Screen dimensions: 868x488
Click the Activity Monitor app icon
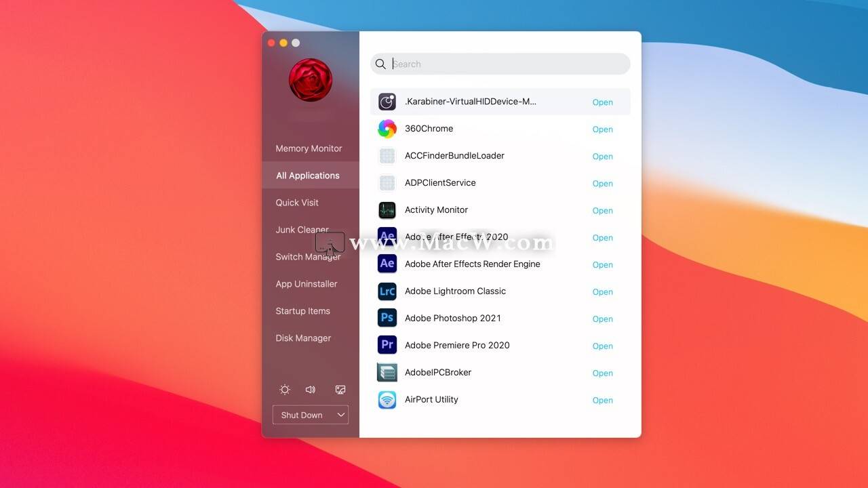pyautogui.click(x=387, y=210)
